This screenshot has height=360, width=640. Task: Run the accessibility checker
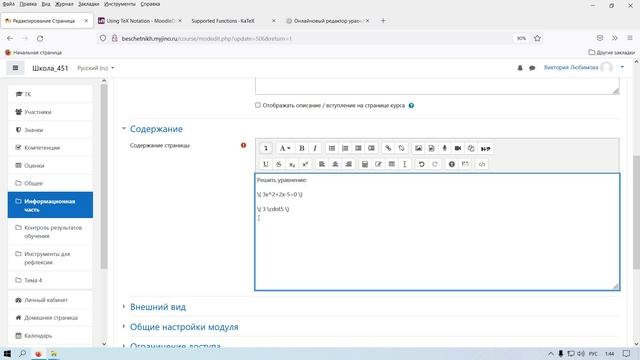point(452,164)
